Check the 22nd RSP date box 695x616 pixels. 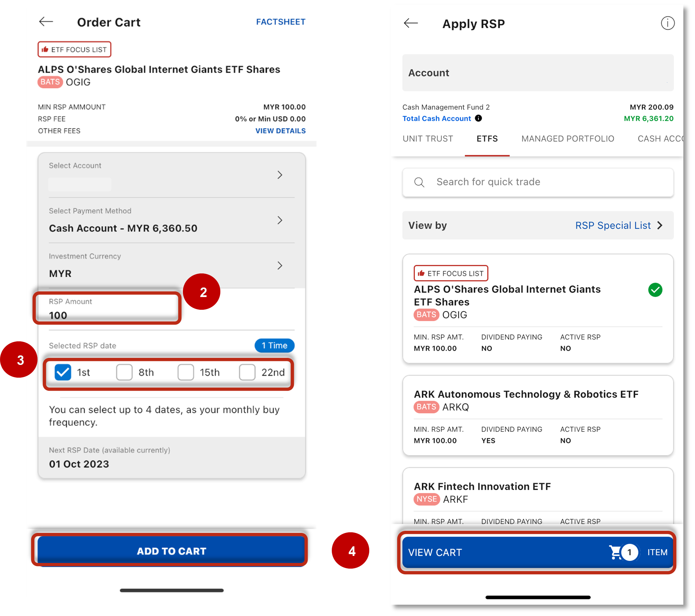point(247,372)
